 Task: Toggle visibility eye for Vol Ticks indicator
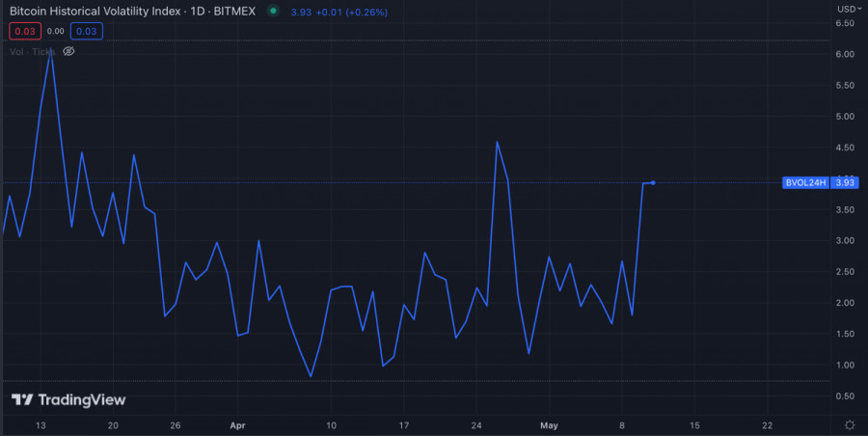coord(68,51)
